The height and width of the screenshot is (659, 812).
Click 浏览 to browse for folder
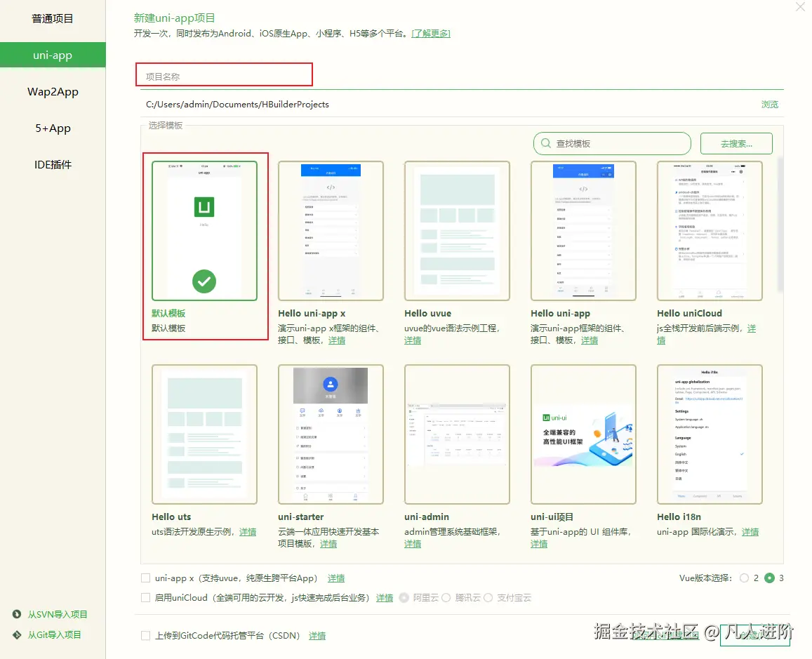[x=769, y=104]
